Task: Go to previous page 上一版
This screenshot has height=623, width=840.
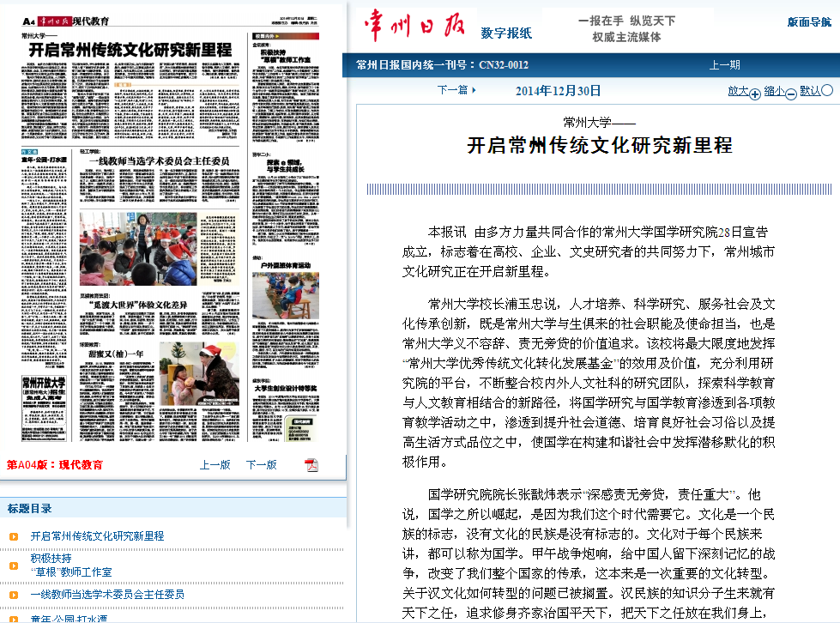Action: point(215,465)
